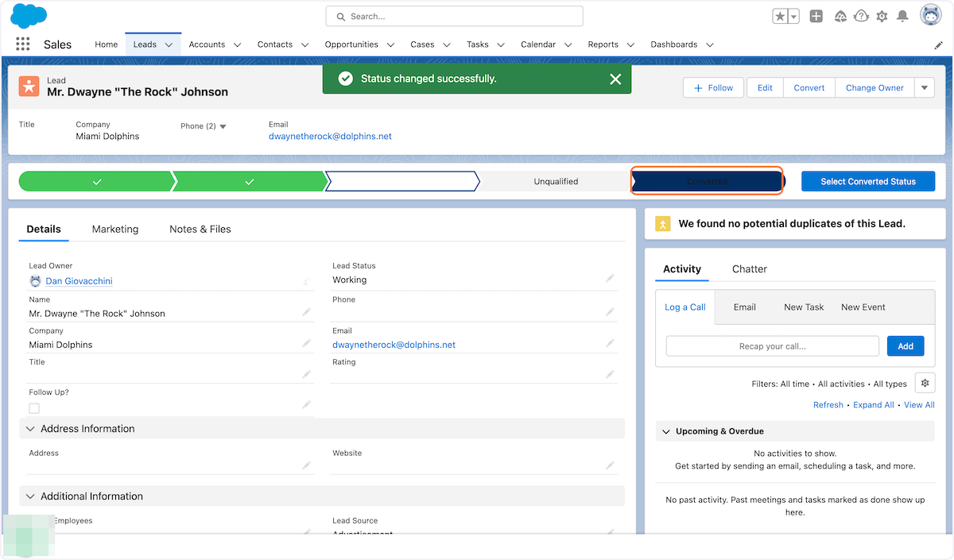This screenshot has width=954, height=560.
Task: Open the Reports tab dropdown chevron
Action: 630,45
